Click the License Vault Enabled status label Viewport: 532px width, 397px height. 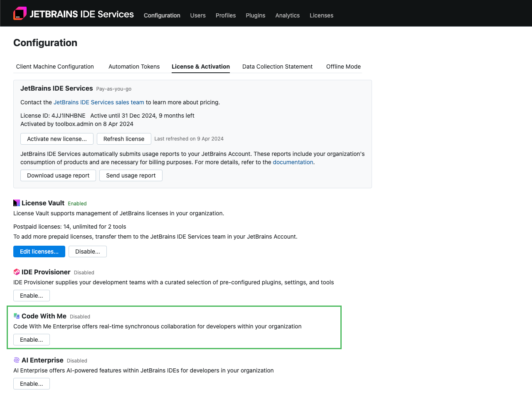click(77, 204)
